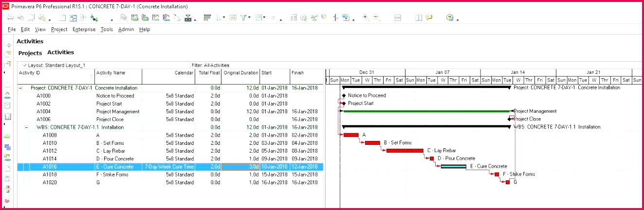The height and width of the screenshot is (210, 644).
Task: Open the dropdown arrow beside the Filter icon
Action: pos(250,18)
